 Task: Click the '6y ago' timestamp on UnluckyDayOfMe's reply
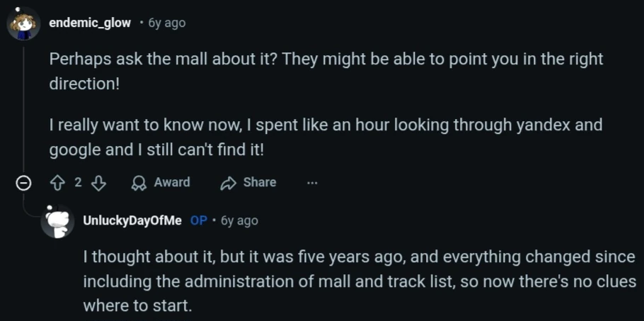tap(240, 220)
